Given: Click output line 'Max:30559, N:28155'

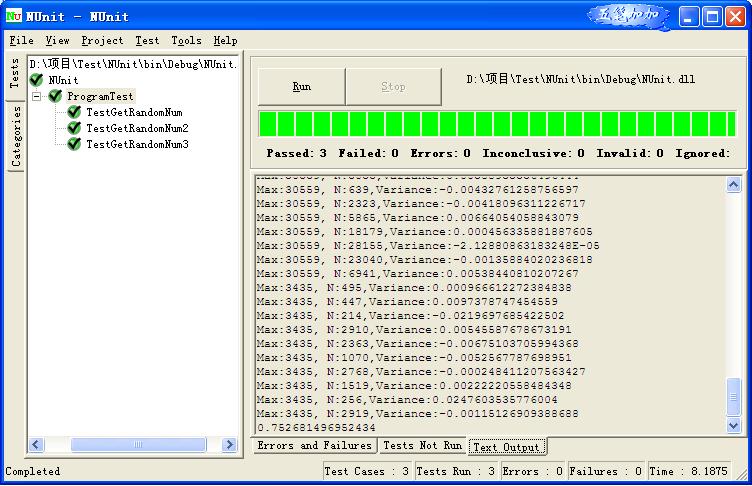Looking at the screenshot, I should [428, 246].
